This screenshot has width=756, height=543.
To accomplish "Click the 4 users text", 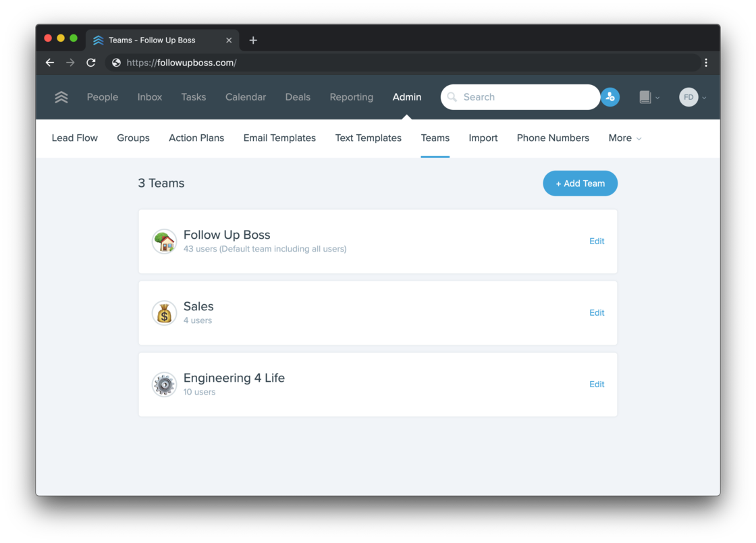I will tap(197, 320).
